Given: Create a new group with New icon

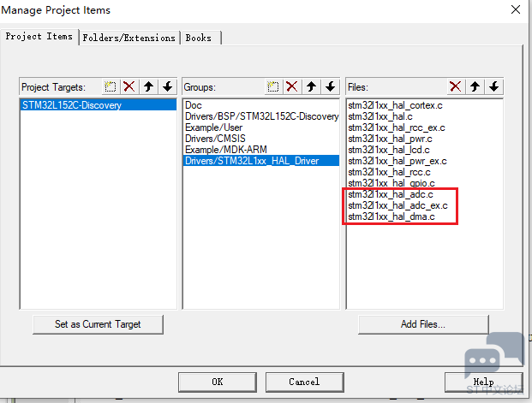Looking at the screenshot, I should tap(273, 86).
